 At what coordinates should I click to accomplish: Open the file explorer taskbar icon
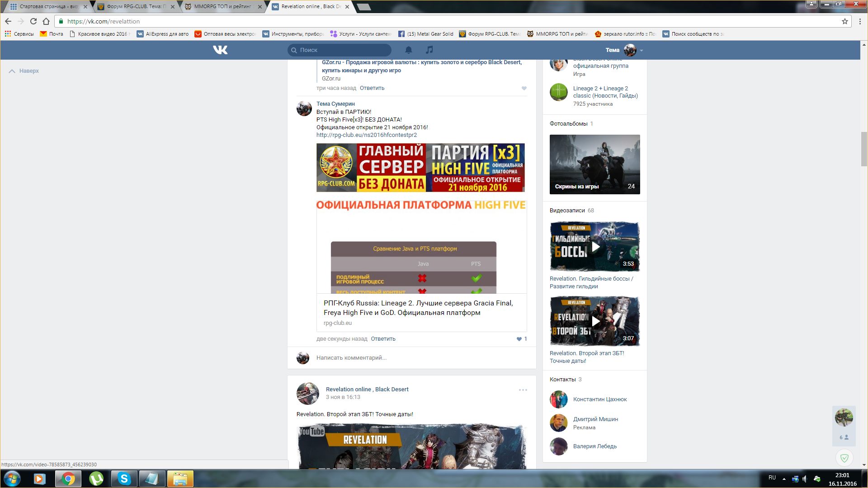(x=180, y=479)
